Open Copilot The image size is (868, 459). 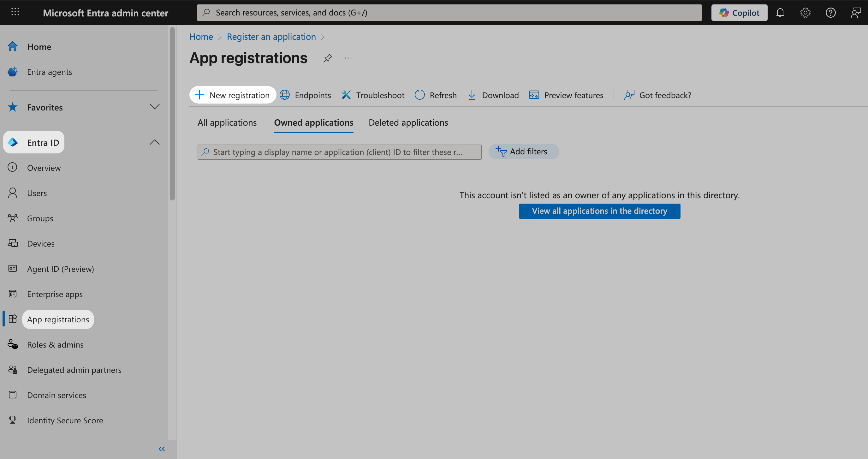point(739,12)
